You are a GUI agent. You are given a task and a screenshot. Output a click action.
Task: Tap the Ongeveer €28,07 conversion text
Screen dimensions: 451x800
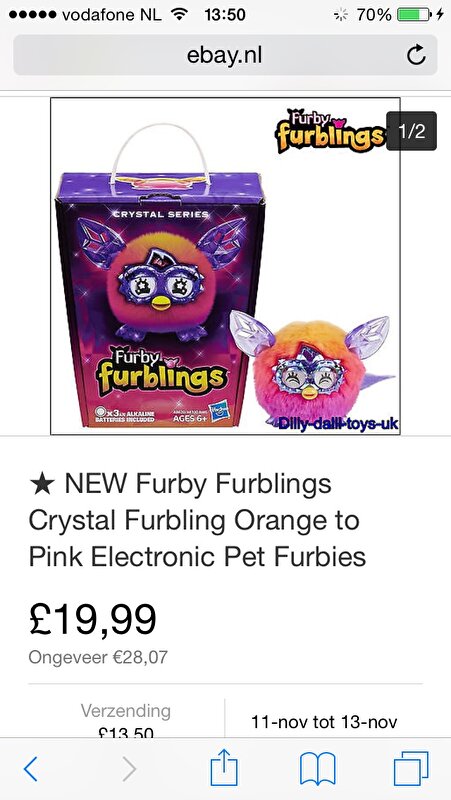(x=98, y=657)
